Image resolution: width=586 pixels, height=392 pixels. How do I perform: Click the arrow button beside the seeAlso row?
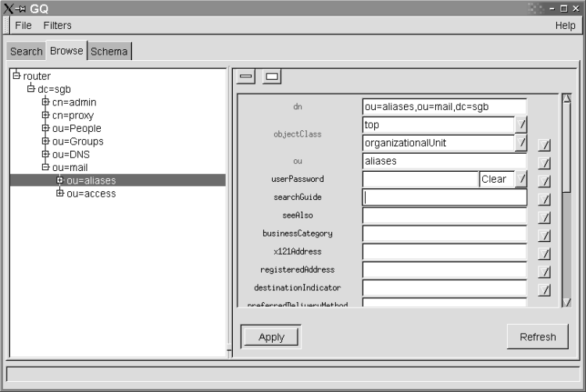click(x=545, y=218)
